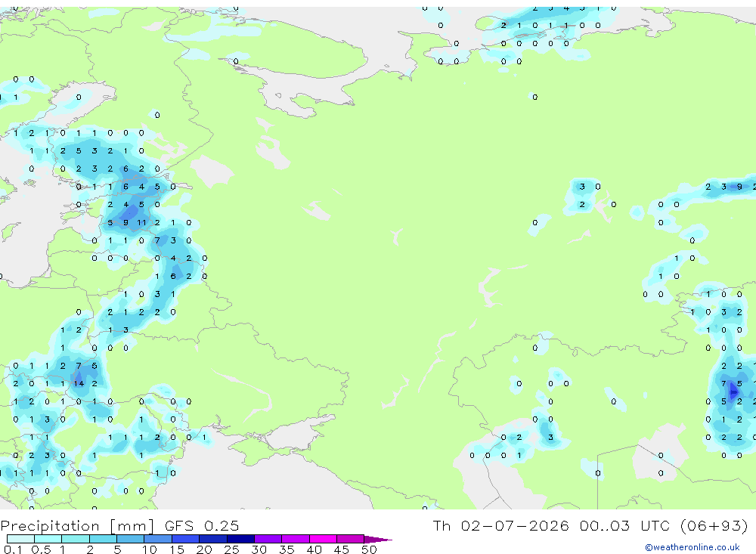Click the 0.1–0.5 mm legend color swatch
Screen dimensions: 756x554
click(x=20, y=539)
